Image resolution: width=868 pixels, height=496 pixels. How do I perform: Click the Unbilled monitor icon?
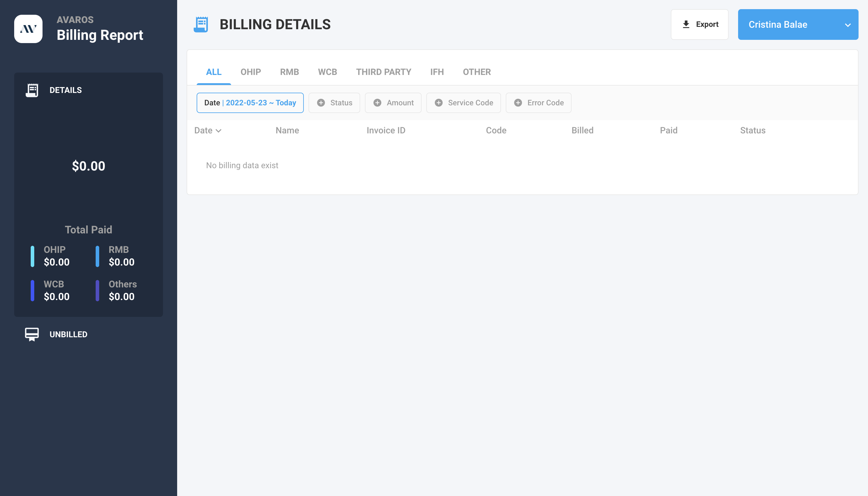[x=32, y=334]
